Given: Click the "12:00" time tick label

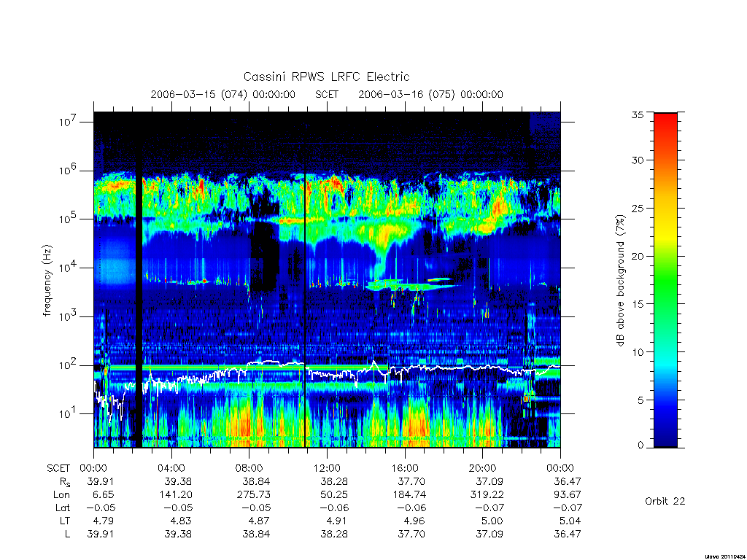Looking at the screenshot, I should click(327, 468).
